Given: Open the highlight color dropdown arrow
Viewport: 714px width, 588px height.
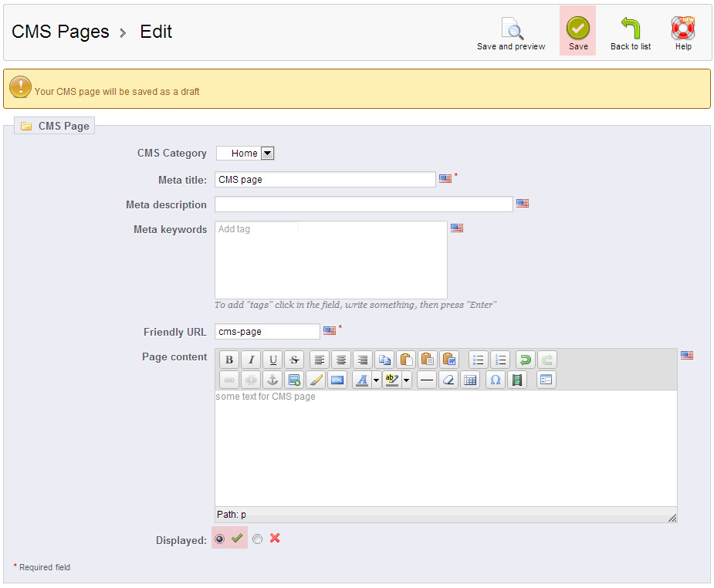Looking at the screenshot, I should click(406, 380).
